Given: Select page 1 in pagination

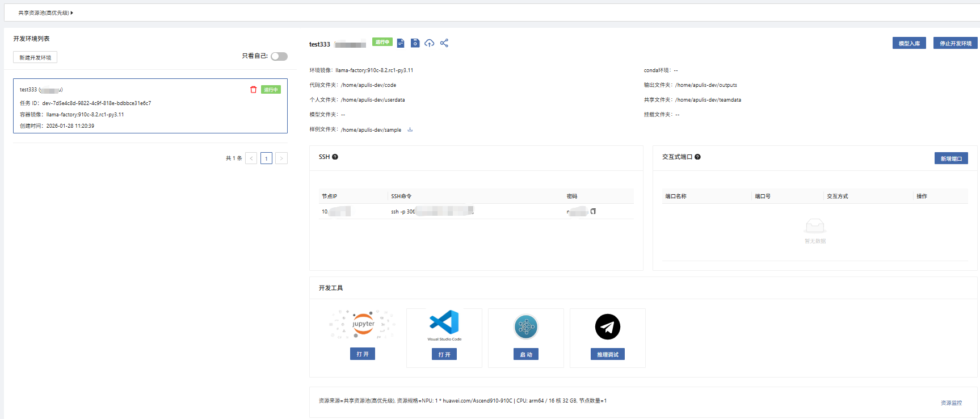Looking at the screenshot, I should (x=266, y=158).
